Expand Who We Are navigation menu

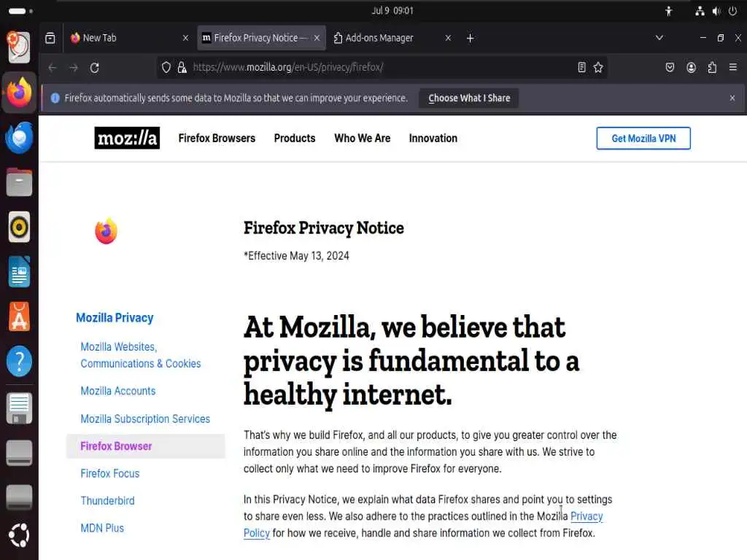click(362, 138)
